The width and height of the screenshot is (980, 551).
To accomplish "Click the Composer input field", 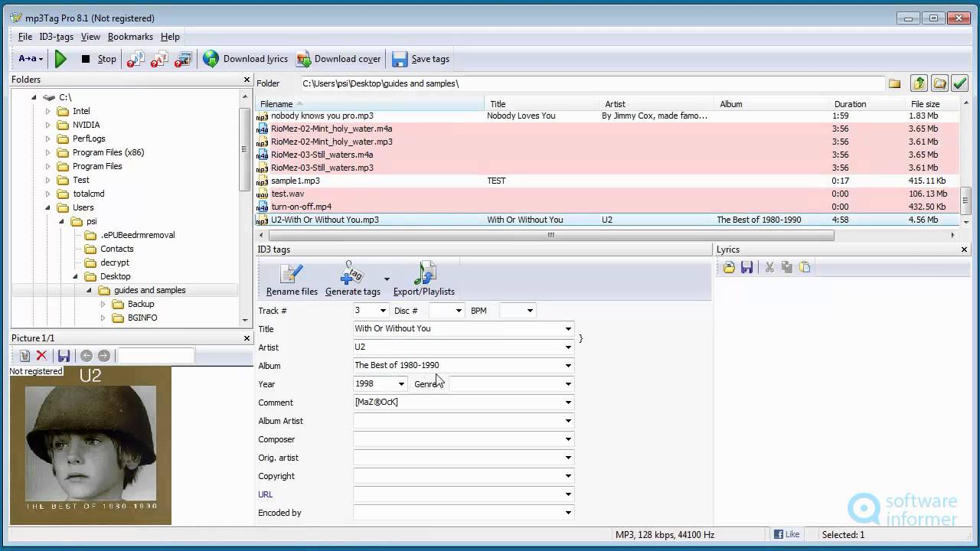I will pos(463,439).
